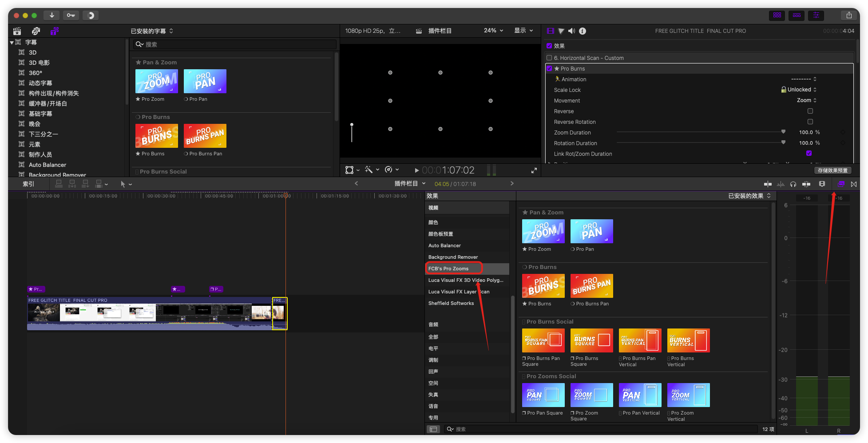Click the titles browser 搜索 field
The image size is (868, 443).
coord(235,44)
